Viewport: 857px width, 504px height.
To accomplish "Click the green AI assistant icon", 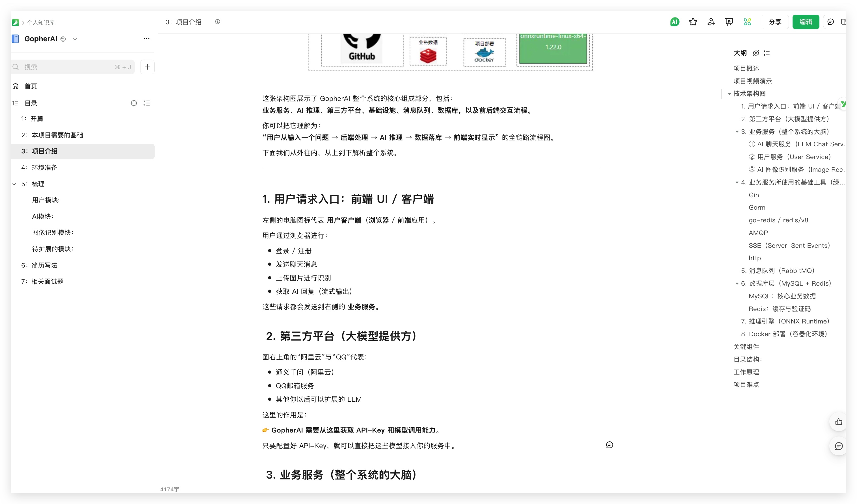I will point(675,22).
